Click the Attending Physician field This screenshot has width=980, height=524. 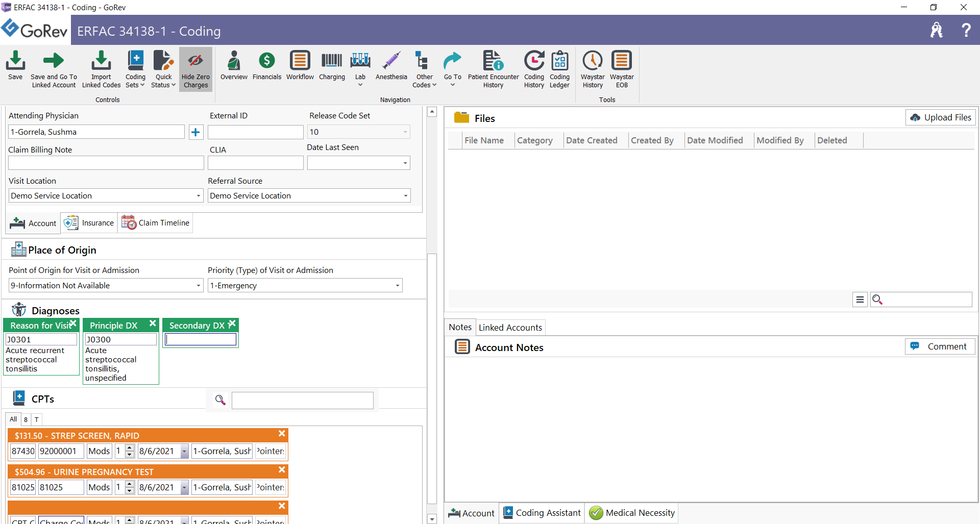[96, 132]
